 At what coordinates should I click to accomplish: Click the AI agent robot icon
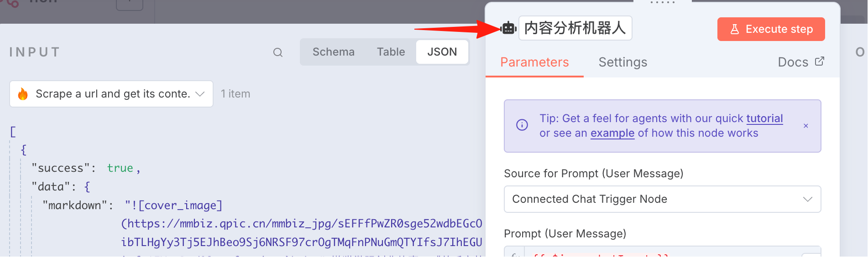[508, 28]
